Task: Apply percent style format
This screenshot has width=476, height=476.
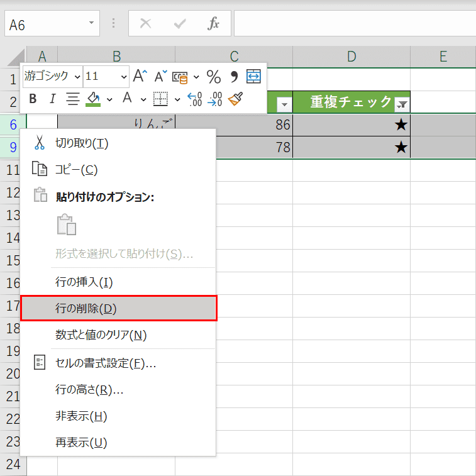Action: coord(214,77)
